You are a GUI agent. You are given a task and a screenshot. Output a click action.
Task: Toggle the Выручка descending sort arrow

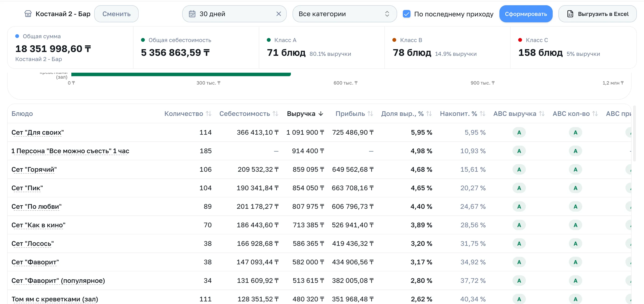[321, 114]
